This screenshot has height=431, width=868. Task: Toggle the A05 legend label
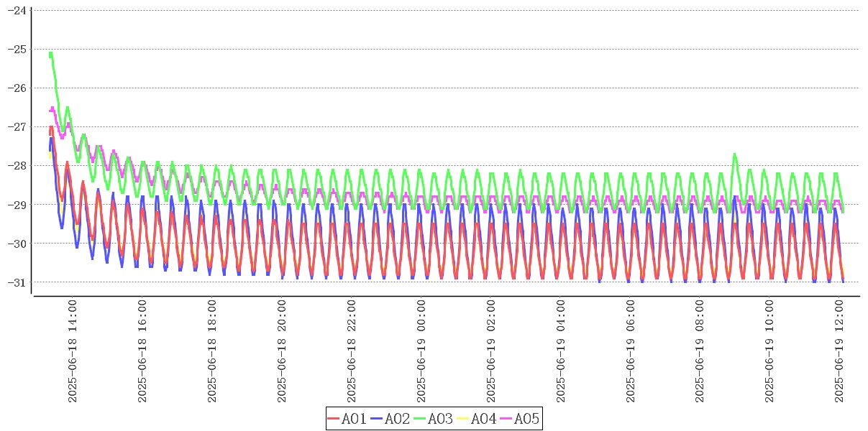(x=526, y=419)
